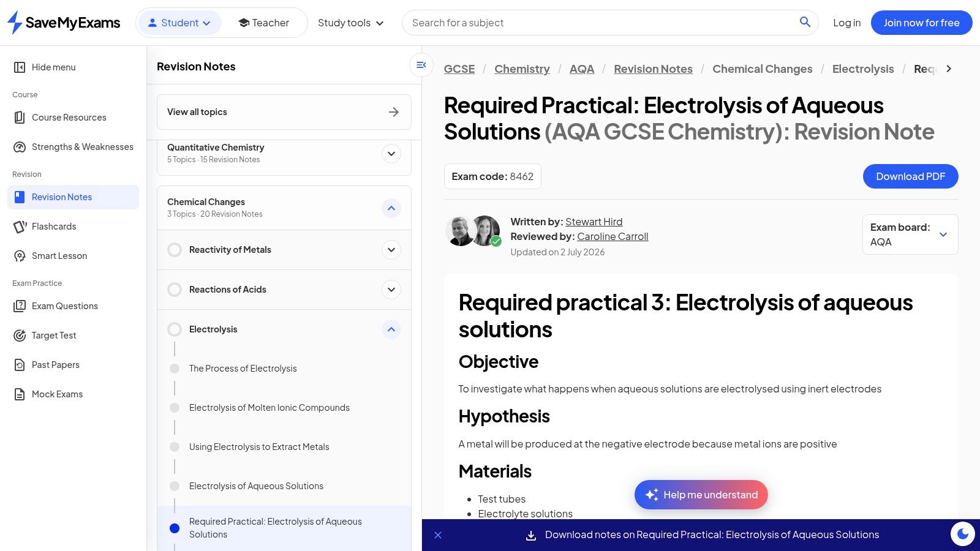Viewport: 980px width, 551px height.
Task: Mark The Process of Electrolysis bullet
Action: 175,369
